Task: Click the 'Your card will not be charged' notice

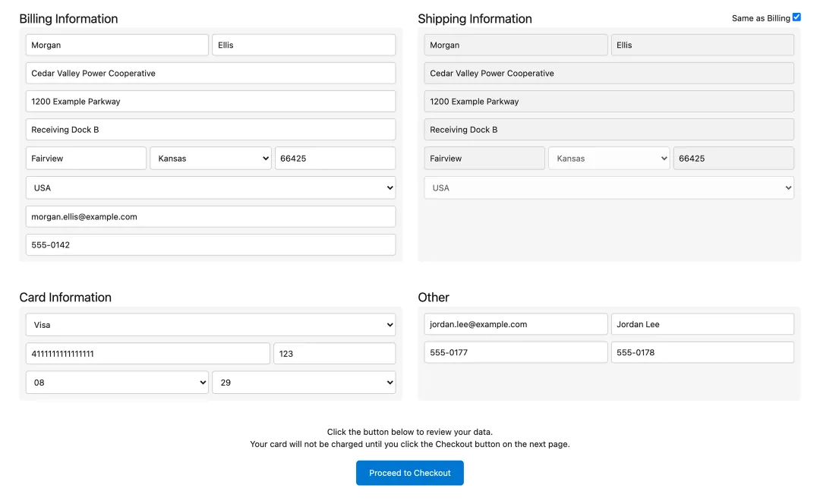Action: [410, 444]
